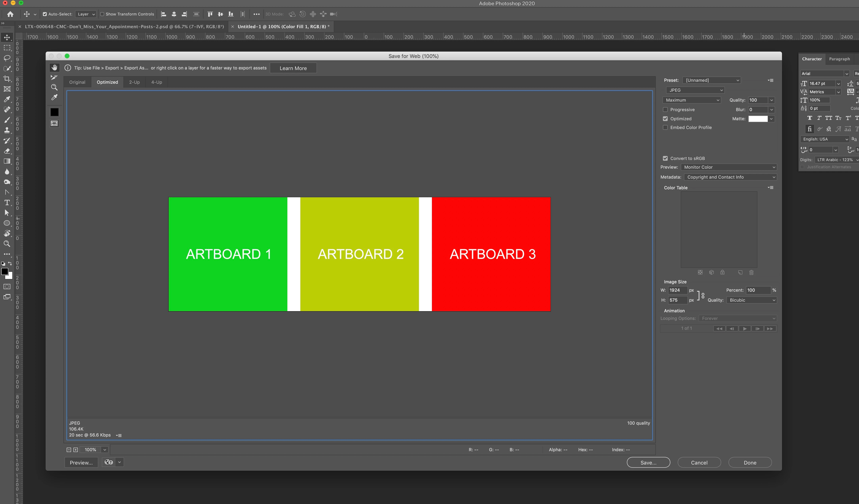Switch to the Original preview tab

tap(77, 82)
